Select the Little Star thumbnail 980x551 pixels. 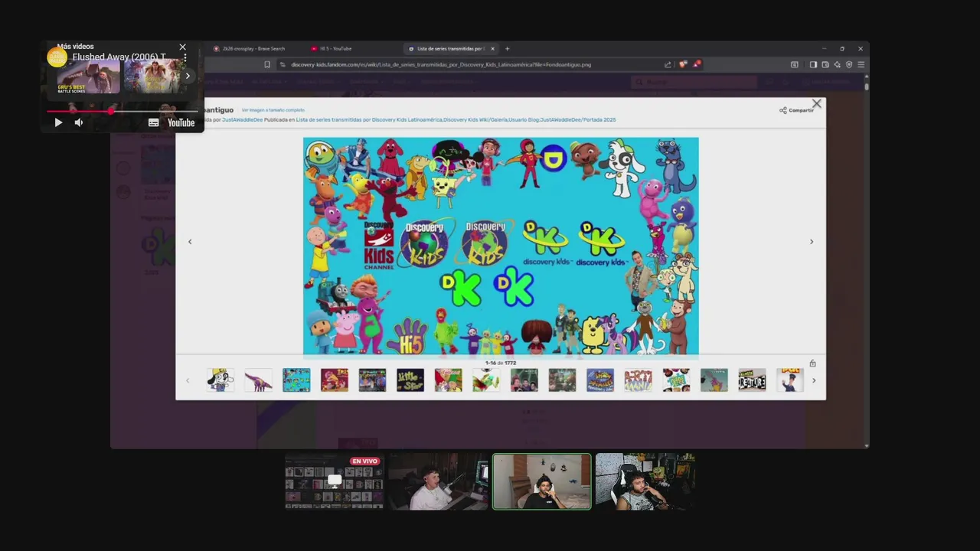click(410, 380)
